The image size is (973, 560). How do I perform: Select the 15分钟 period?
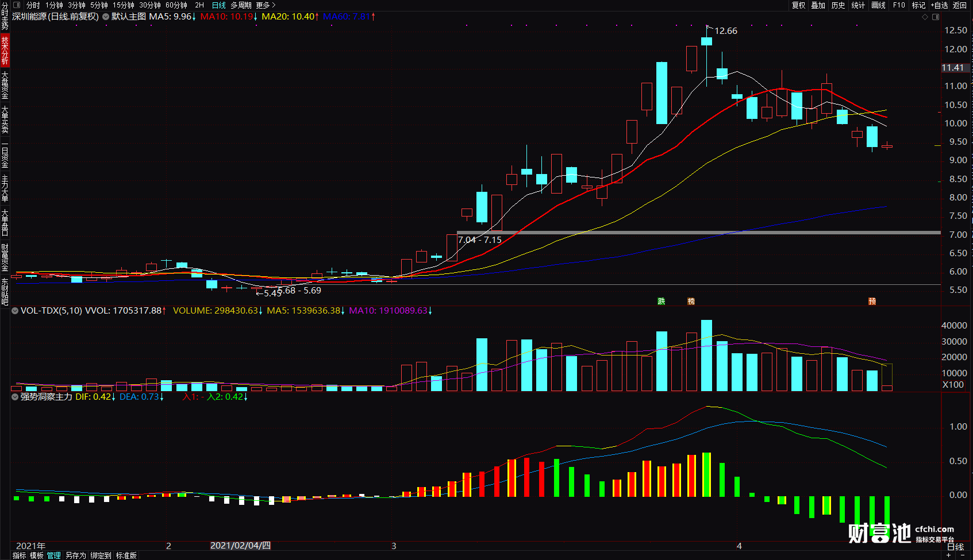click(x=124, y=5)
